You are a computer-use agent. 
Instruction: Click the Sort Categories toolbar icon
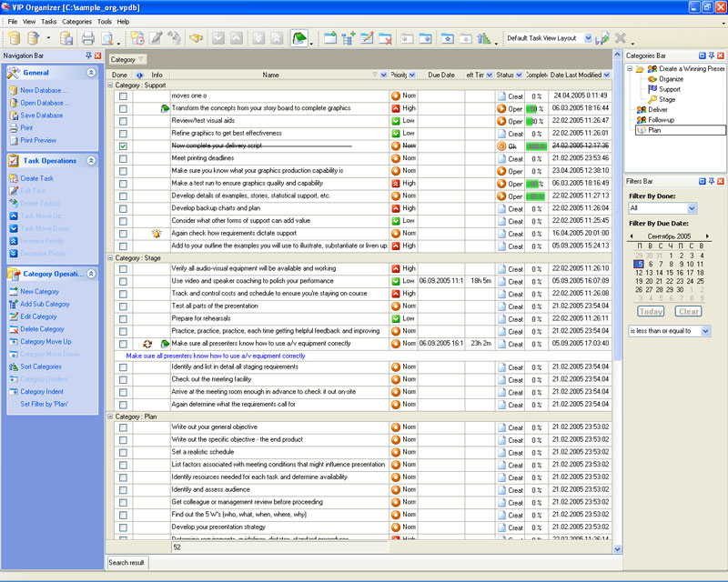pyautogui.click(x=484, y=38)
